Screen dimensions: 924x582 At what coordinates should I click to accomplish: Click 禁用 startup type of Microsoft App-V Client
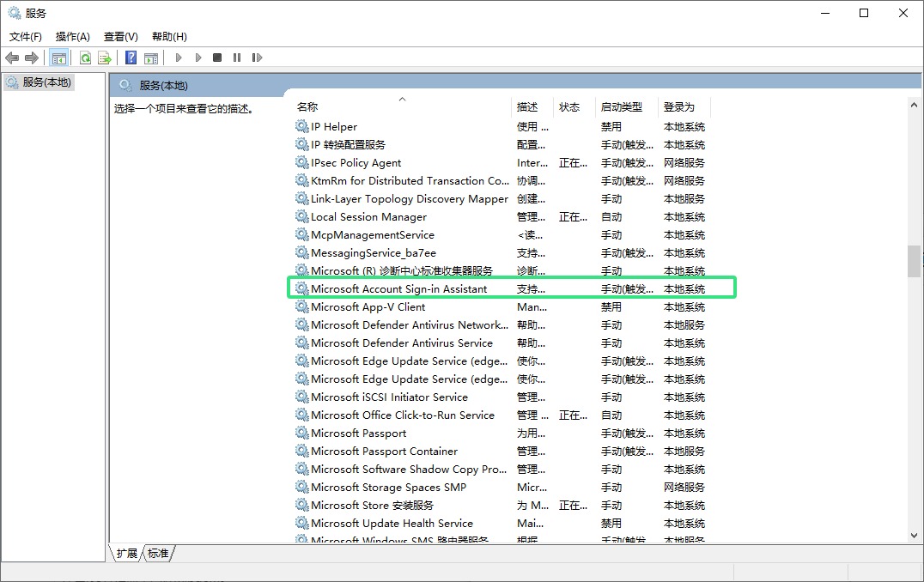[611, 307]
